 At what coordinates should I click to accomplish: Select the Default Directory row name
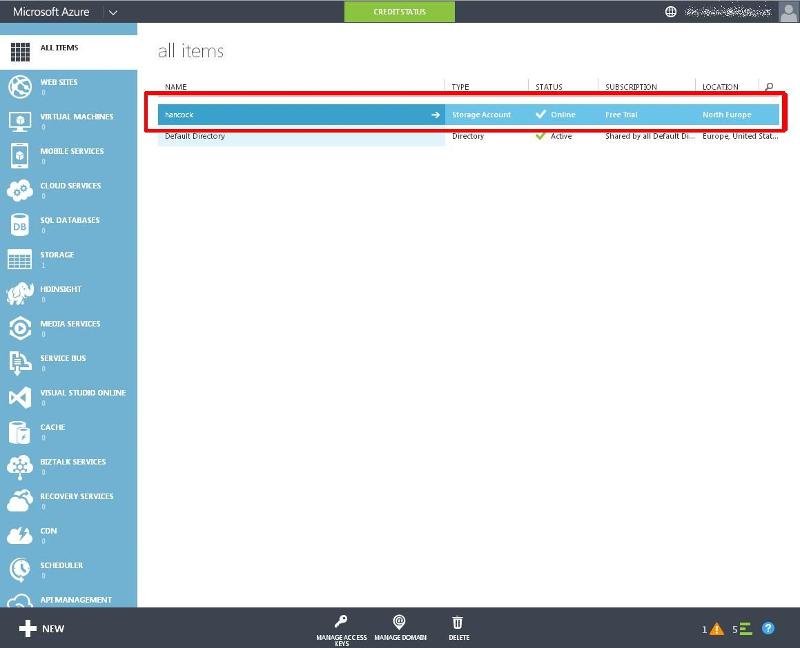195,136
